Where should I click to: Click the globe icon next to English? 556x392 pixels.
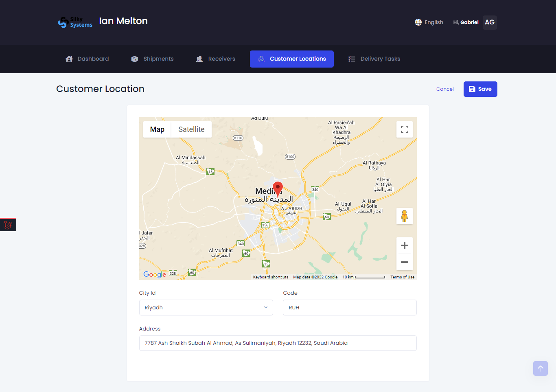(x=418, y=22)
